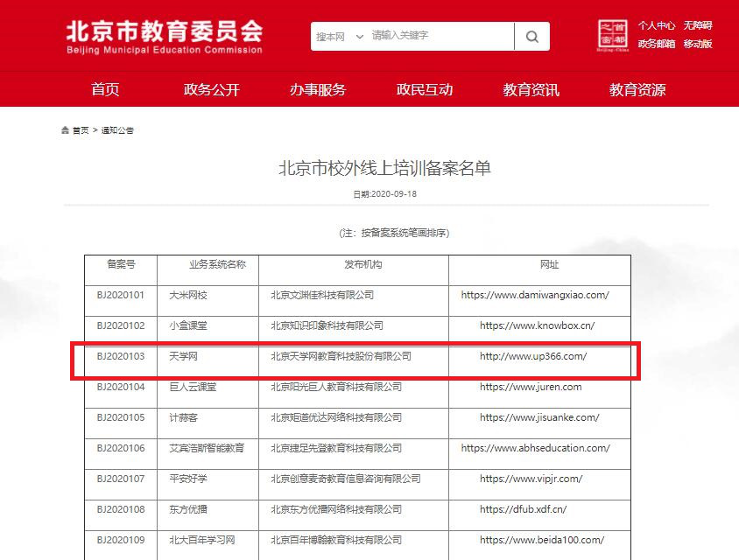Click the beida100.com URL

[x=542, y=540]
